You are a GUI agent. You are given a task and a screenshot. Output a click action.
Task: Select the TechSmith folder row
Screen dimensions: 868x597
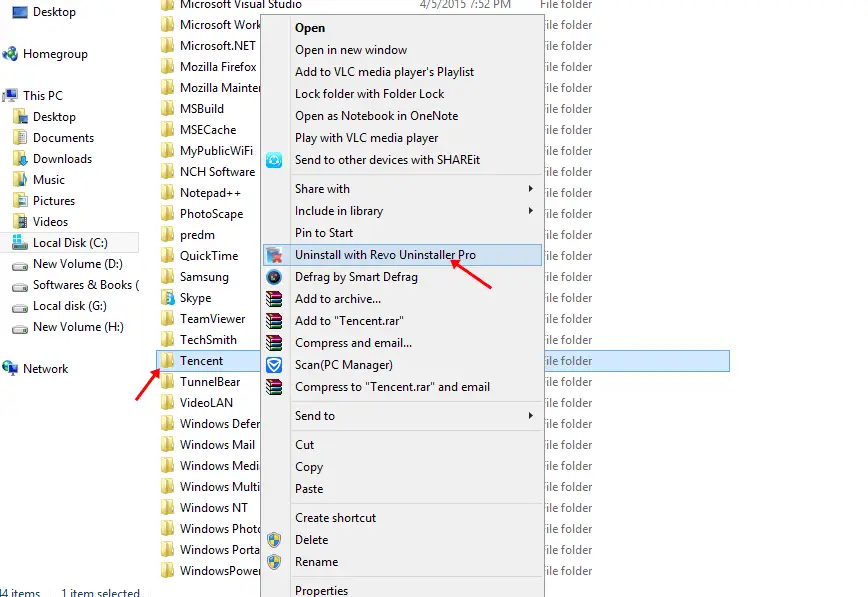click(x=208, y=339)
